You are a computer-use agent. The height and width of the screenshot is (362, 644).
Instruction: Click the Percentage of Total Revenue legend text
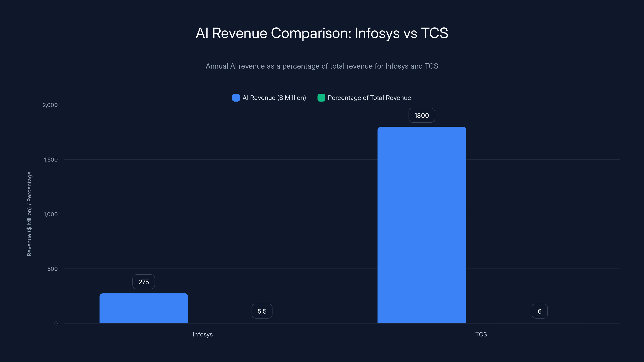369,98
